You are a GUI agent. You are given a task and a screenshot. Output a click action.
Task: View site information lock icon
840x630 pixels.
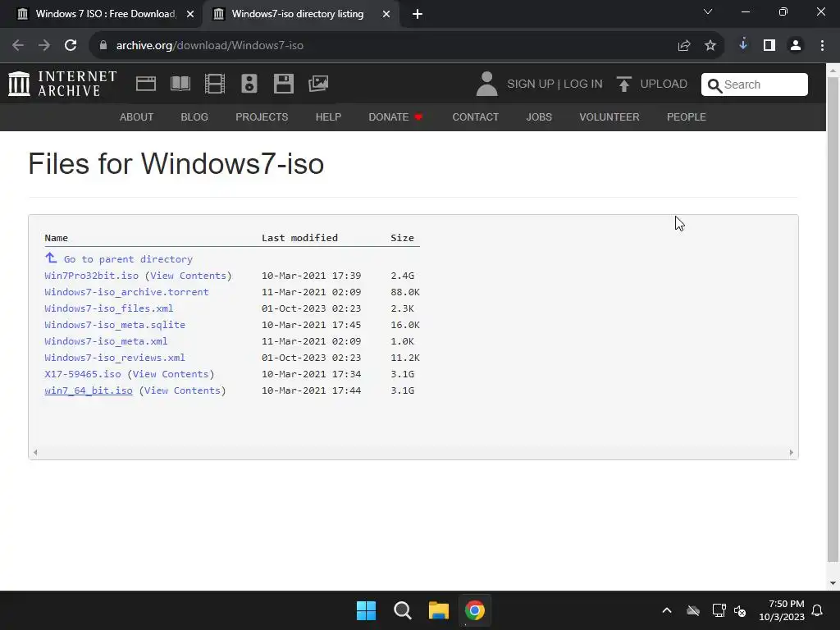point(103,46)
